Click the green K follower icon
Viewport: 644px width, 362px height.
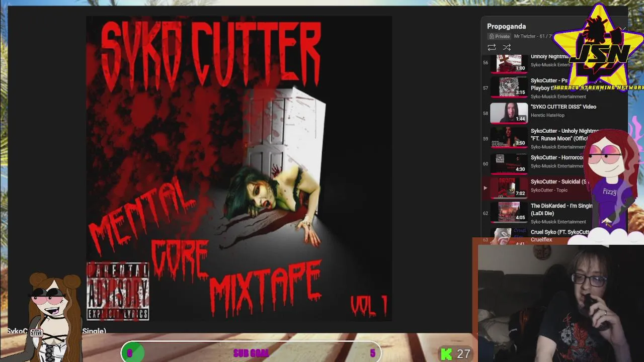tap(446, 354)
